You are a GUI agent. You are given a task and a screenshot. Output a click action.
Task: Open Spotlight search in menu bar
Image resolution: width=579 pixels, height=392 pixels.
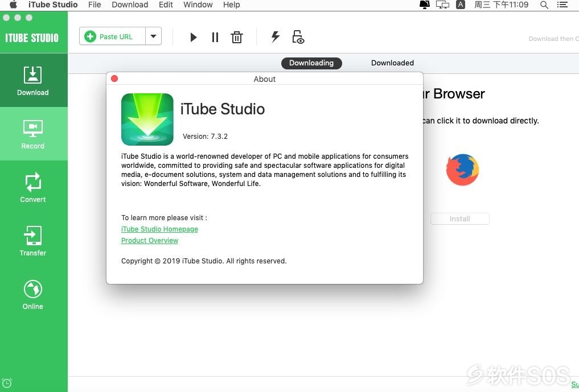(x=544, y=5)
